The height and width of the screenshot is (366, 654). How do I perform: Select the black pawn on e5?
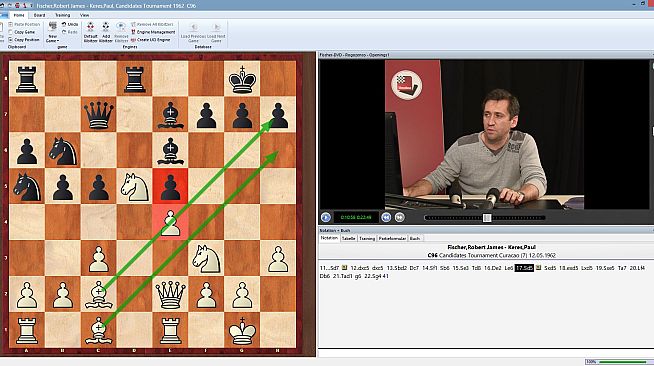point(171,186)
